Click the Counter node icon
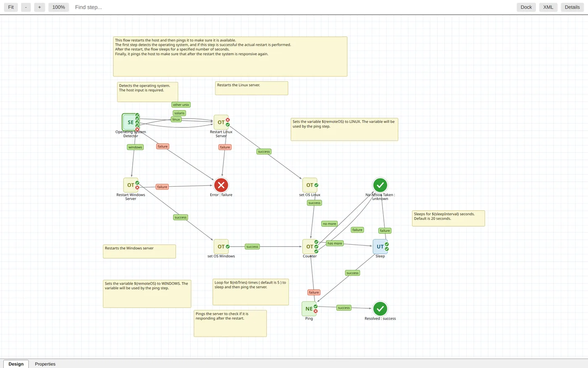Screen dimensions: 588x368 310,246
